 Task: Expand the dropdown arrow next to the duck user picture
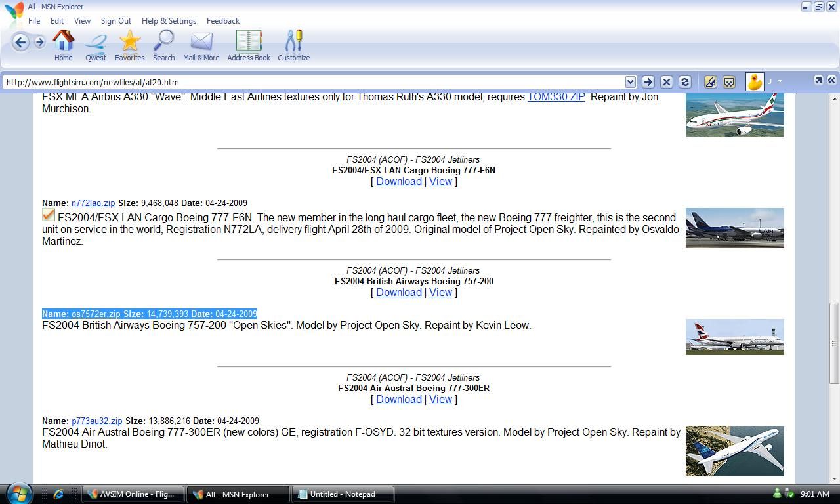780,81
